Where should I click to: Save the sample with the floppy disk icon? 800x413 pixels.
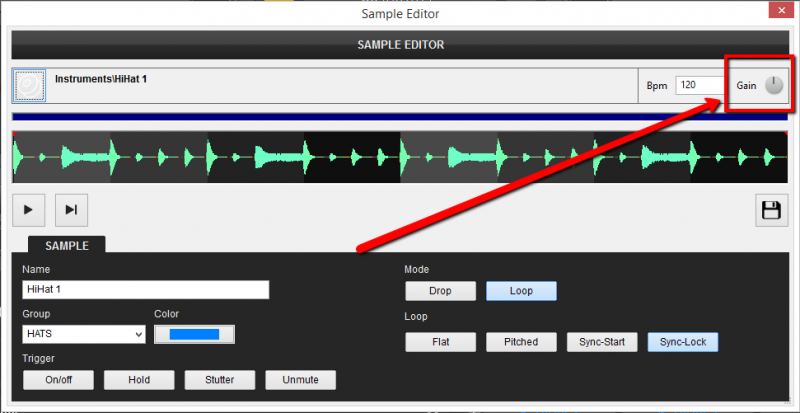pyautogui.click(x=771, y=210)
